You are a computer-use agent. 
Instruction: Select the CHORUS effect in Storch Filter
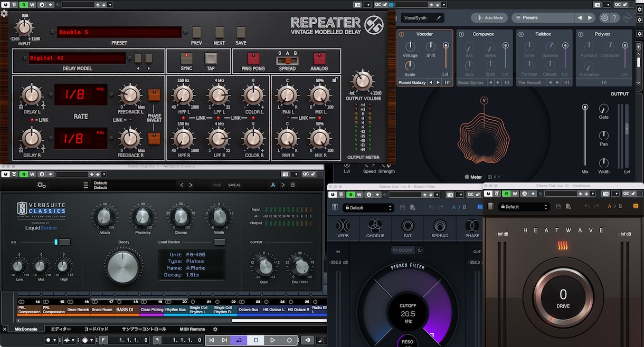[x=375, y=228]
